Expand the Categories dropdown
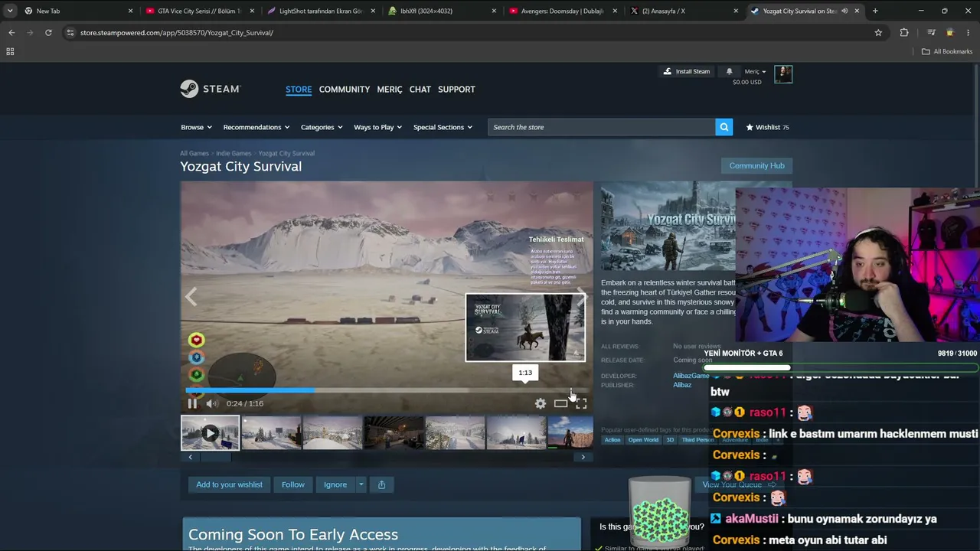The height and width of the screenshot is (551, 980). pos(322,127)
